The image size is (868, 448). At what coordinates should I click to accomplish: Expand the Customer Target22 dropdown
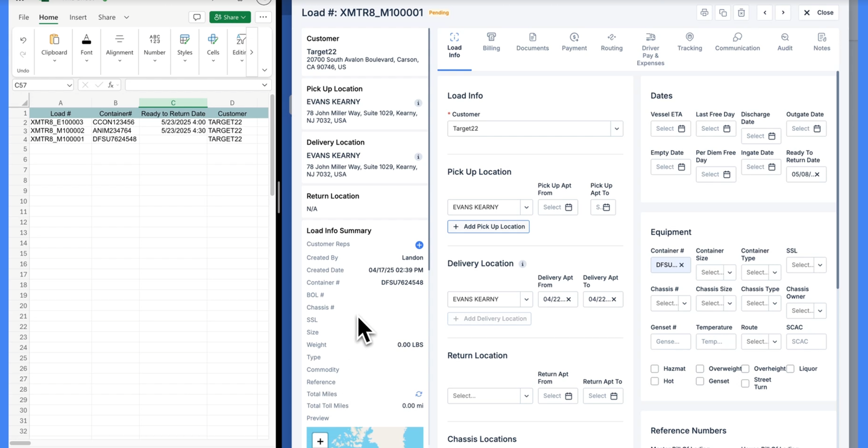(x=616, y=128)
